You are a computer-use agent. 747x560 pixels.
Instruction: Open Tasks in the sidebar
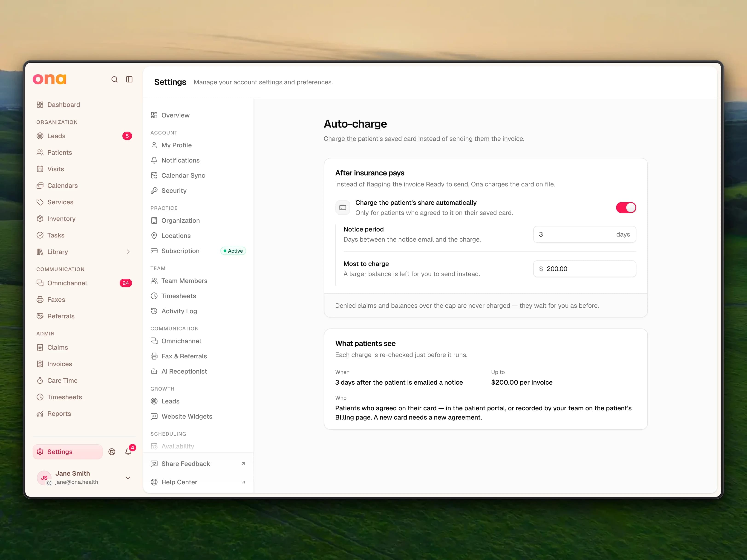[84, 235]
